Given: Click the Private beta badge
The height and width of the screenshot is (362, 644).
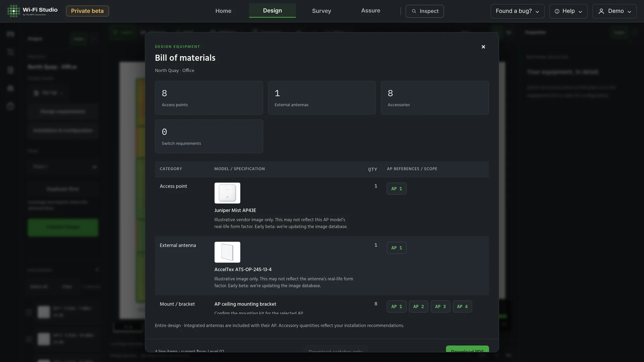Looking at the screenshot, I should (x=87, y=11).
